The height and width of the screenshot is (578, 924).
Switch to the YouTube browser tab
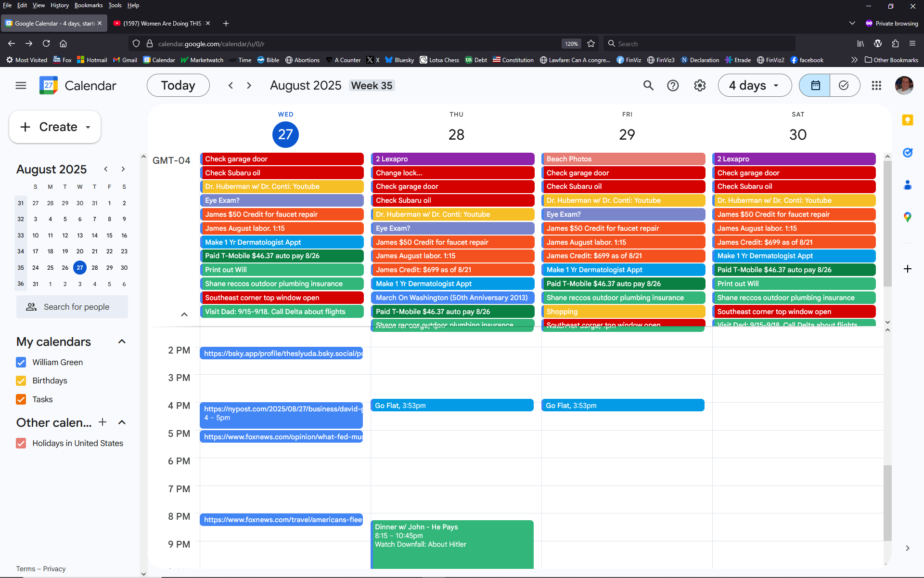159,23
